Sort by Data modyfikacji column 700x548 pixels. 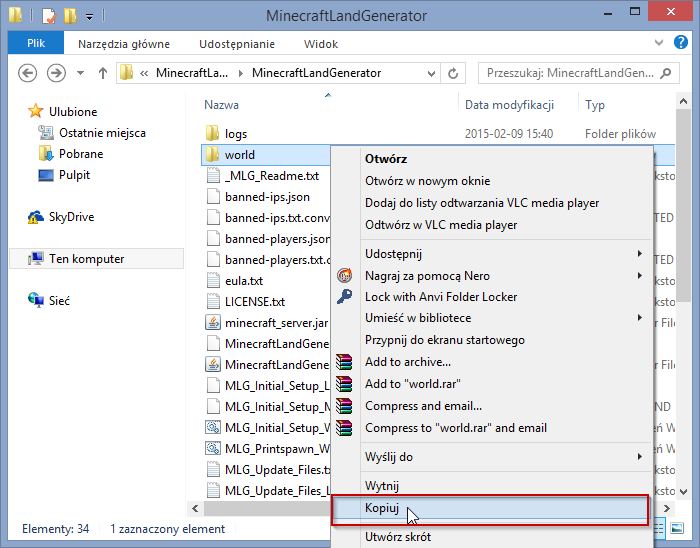click(x=509, y=105)
